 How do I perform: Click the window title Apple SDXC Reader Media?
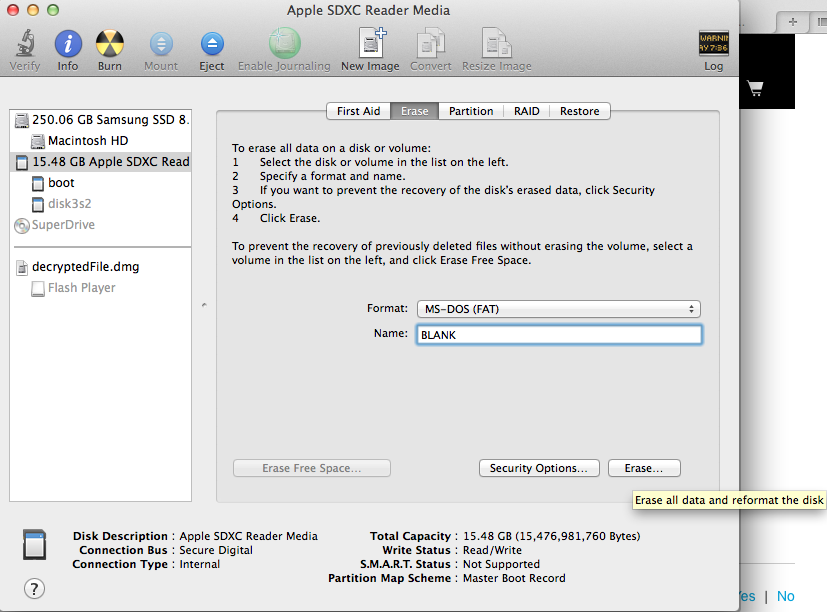(x=368, y=11)
